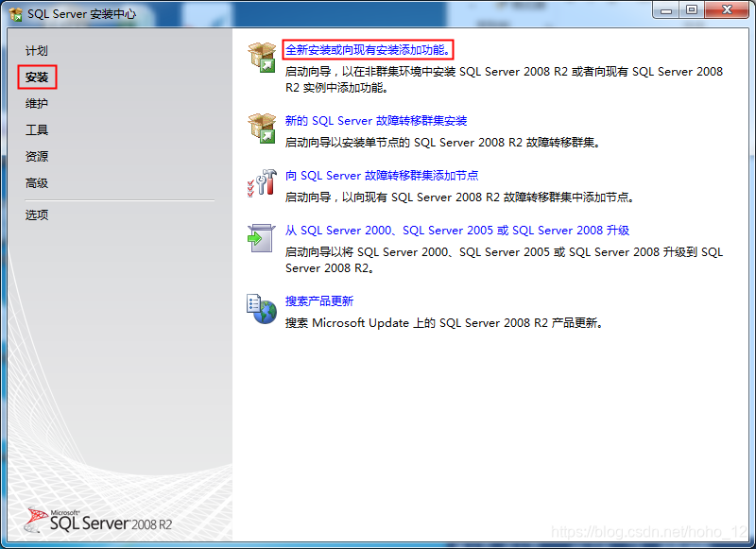Open the 工具 sidebar page

coord(37,129)
